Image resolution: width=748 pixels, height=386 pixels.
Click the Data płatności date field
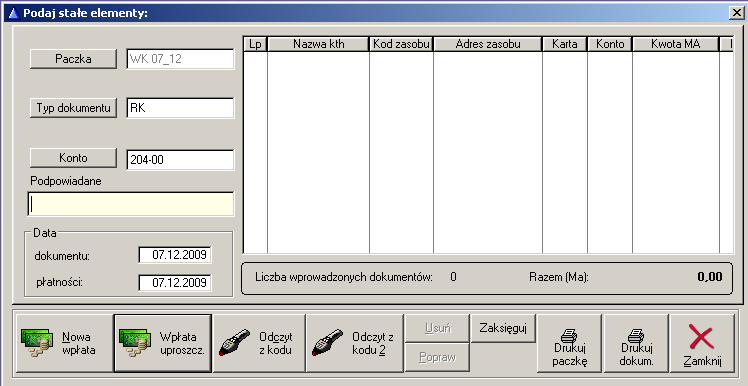pyautogui.click(x=175, y=282)
